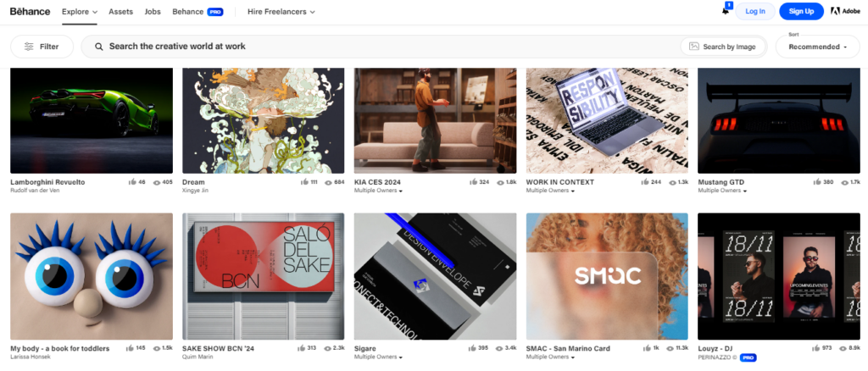Open Rudolf van der Ven's profile link
Viewport: 868px width, 371px height.
tap(35, 191)
